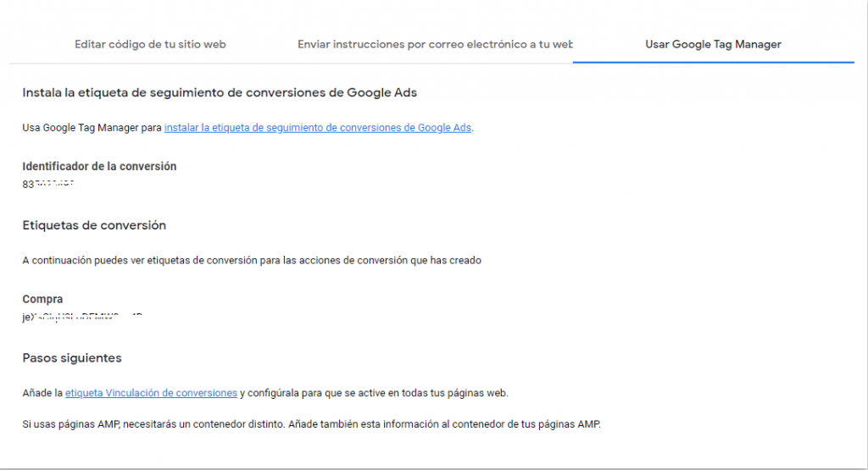Click the Identificador de la conversión label

coord(99,167)
